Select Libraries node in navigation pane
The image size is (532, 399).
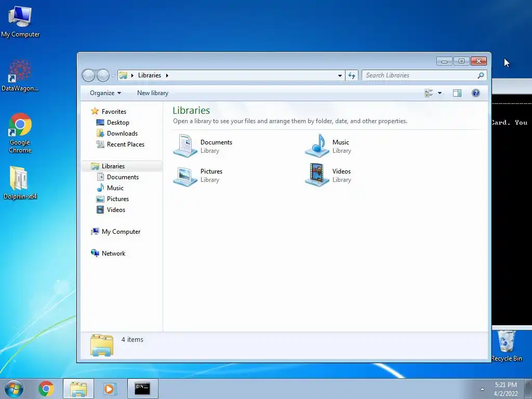tap(113, 166)
